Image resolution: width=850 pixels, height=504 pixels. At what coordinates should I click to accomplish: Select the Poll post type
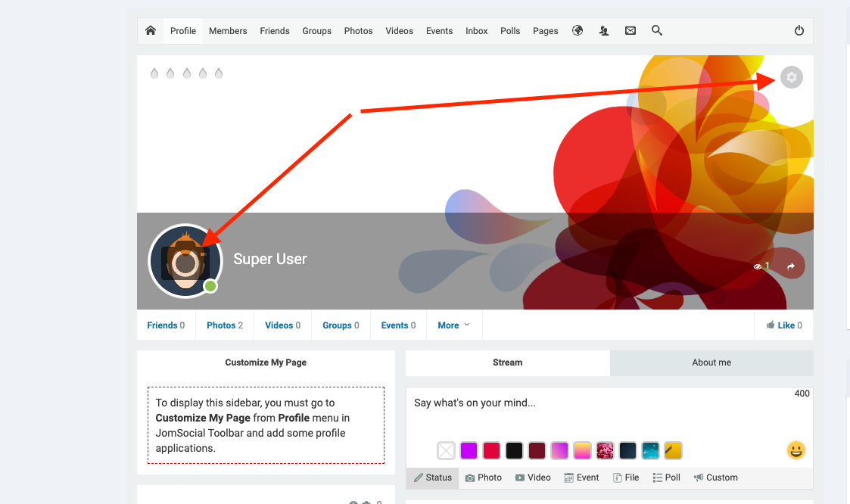click(666, 478)
